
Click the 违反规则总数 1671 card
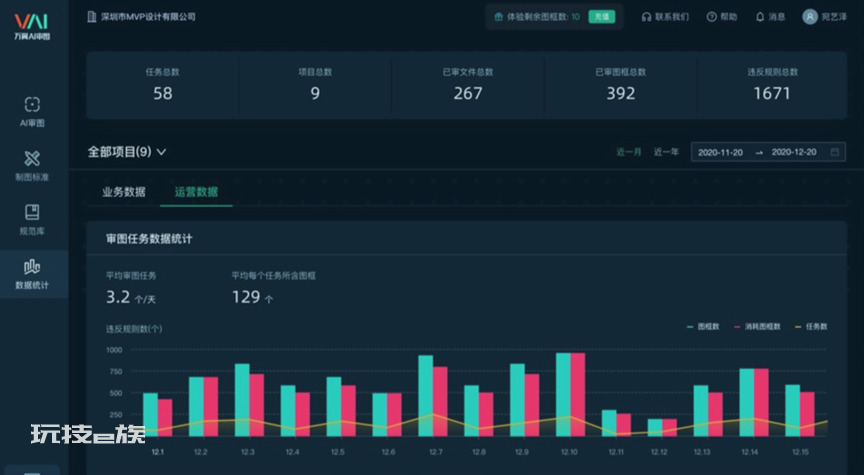(773, 85)
